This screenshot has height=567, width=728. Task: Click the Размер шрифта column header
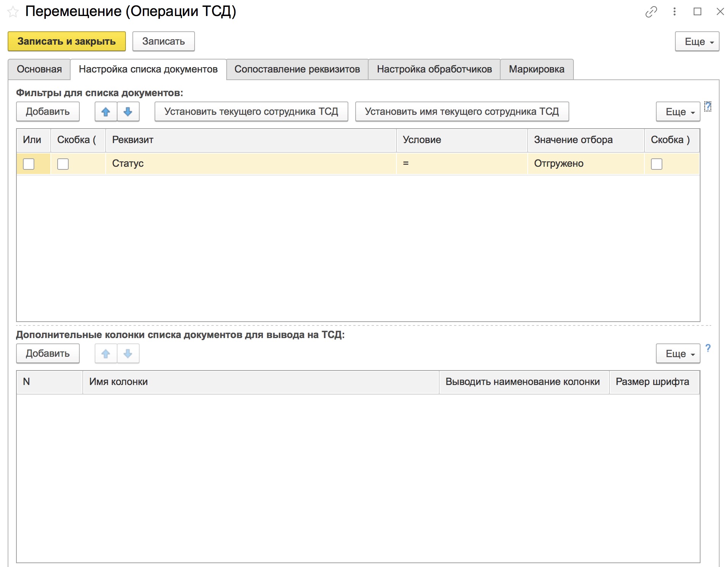coord(654,382)
